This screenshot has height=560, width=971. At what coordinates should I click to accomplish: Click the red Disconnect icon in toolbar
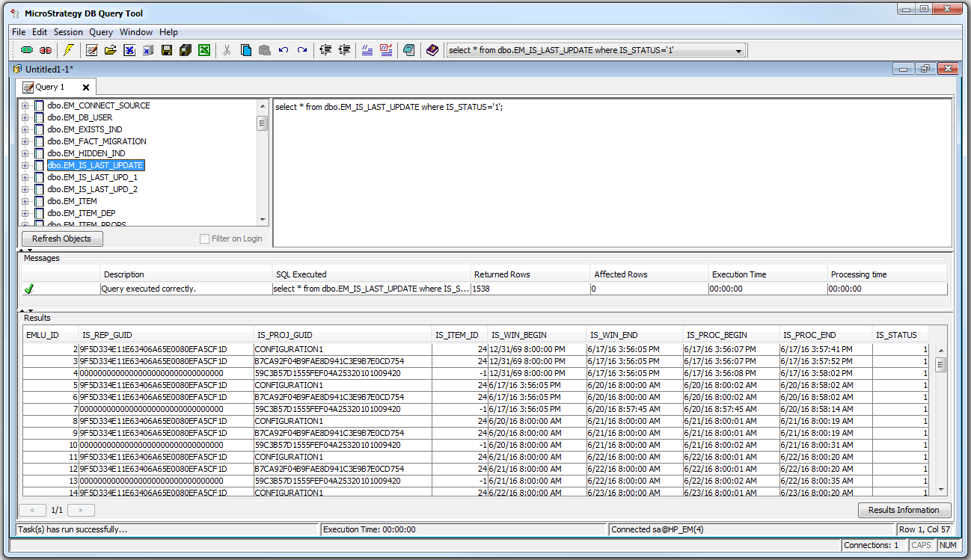point(46,50)
